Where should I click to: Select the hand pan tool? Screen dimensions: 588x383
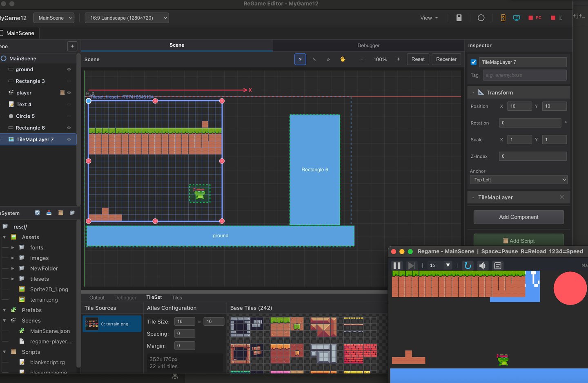(343, 59)
